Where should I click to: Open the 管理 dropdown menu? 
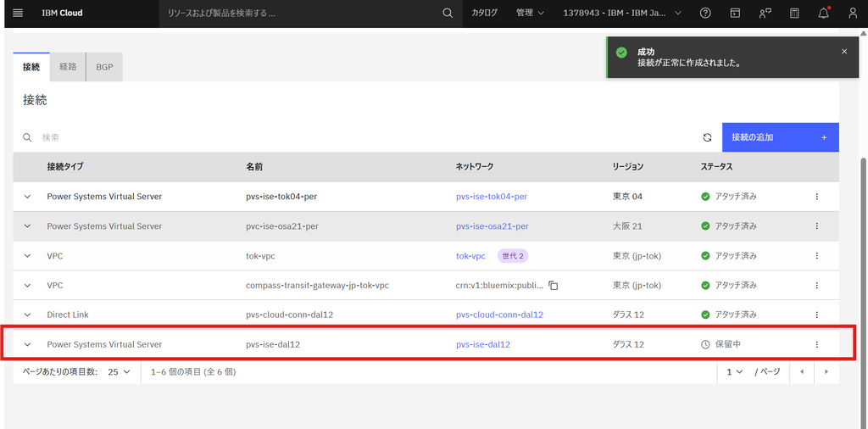point(530,13)
